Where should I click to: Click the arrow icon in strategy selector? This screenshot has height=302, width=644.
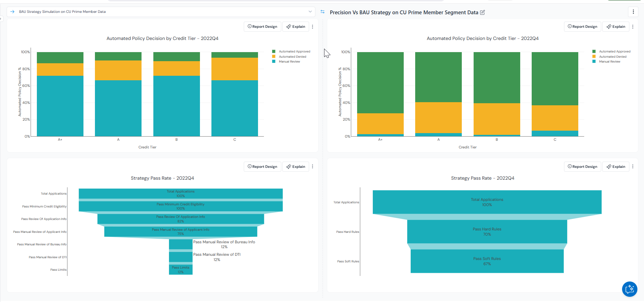click(13, 12)
